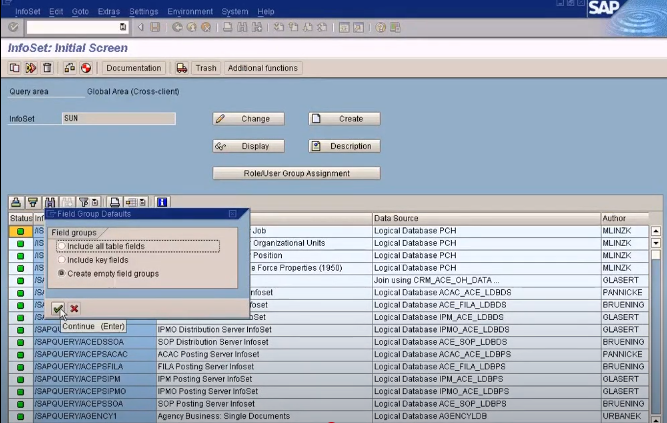Screen dimensions: 667x423
Task: Click the Additional functions button
Action: coord(262,68)
